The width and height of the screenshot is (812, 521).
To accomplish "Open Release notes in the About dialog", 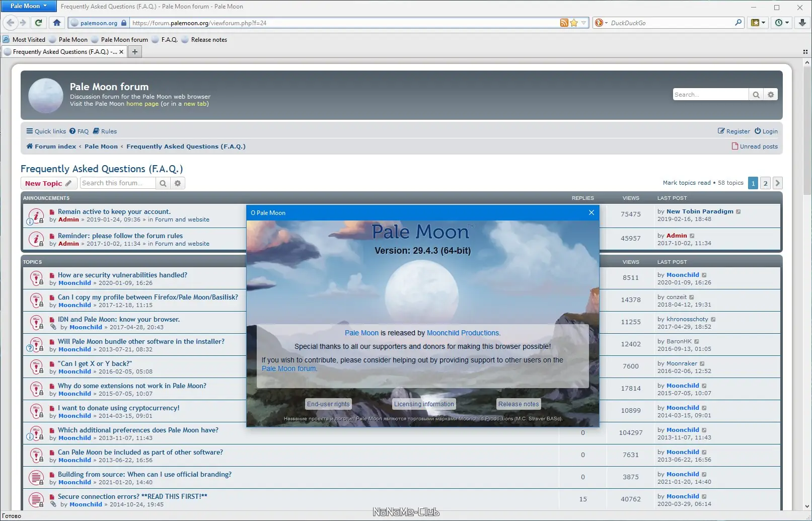I will [x=519, y=404].
